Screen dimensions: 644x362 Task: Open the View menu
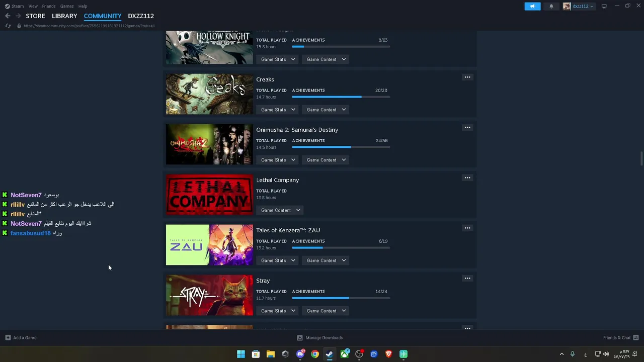[33, 6]
